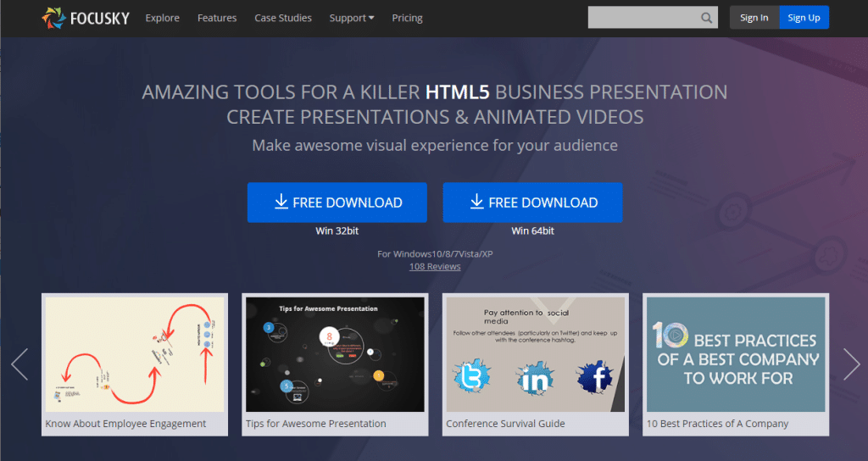This screenshot has width=868, height=461.
Task: Click the previous carousel arrow
Action: 19,364
